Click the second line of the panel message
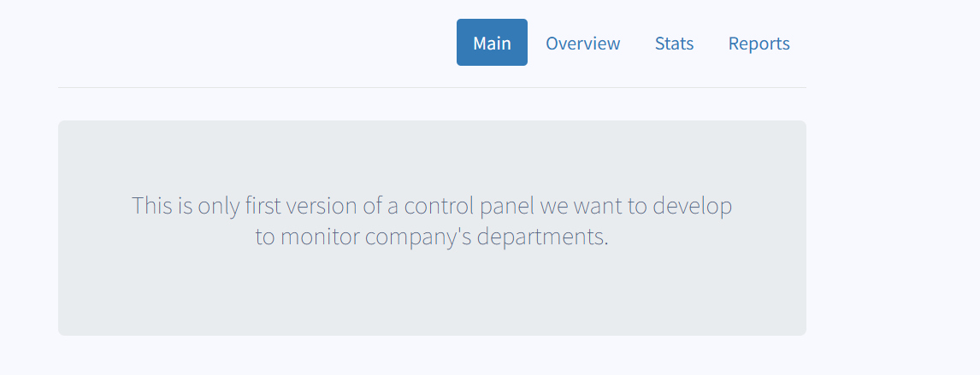The image size is (980, 375). (432, 237)
